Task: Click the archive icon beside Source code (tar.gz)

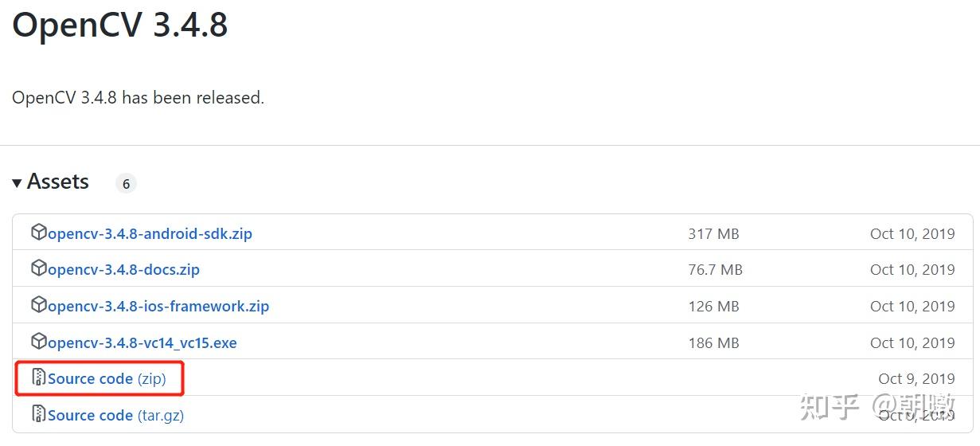Action: click(x=38, y=414)
